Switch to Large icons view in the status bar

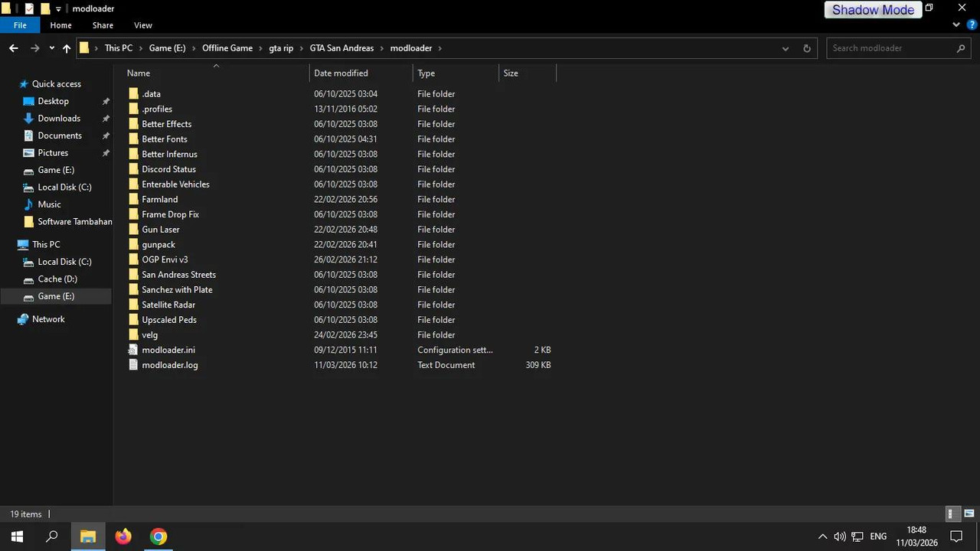[969, 514]
